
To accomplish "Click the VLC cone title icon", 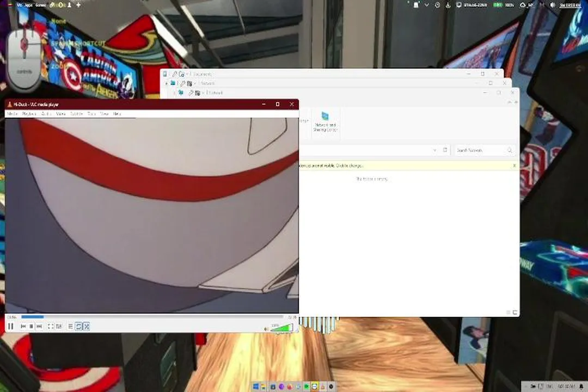I will point(10,105).
